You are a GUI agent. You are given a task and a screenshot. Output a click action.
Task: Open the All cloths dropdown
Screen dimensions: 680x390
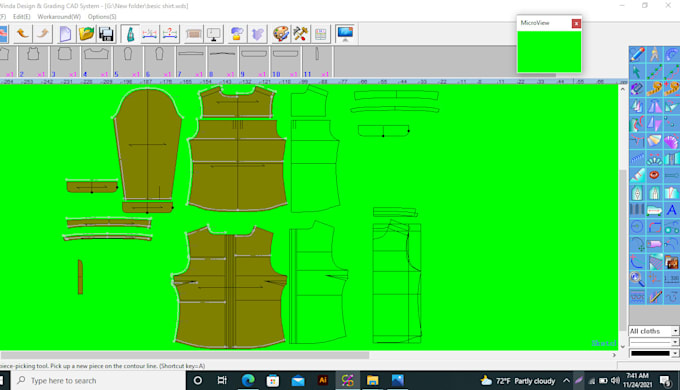point(654,331)
